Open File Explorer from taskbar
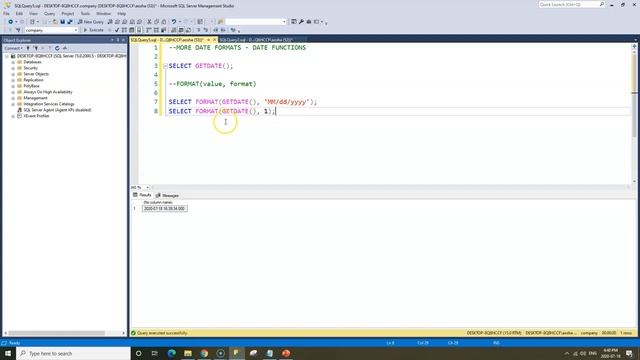The height and width of the screenshot is (360, 640). pos(188,353)
